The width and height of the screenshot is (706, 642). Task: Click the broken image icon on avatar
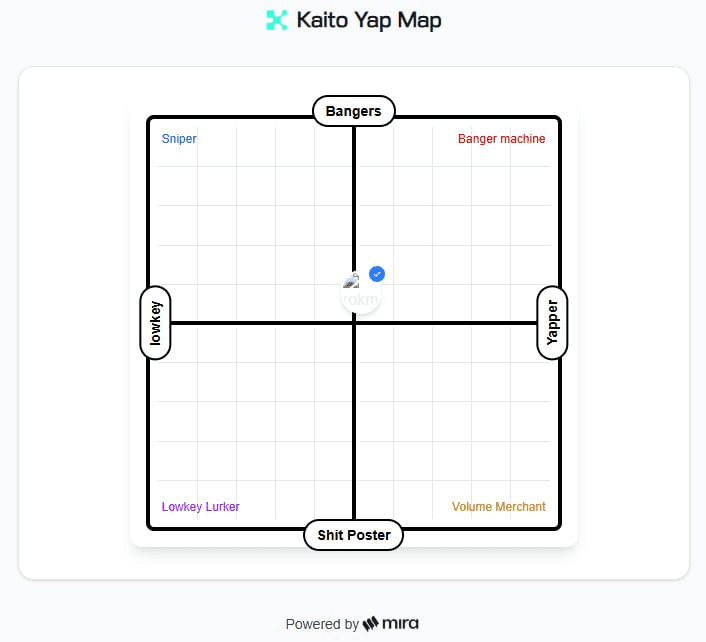click(351, 283)
